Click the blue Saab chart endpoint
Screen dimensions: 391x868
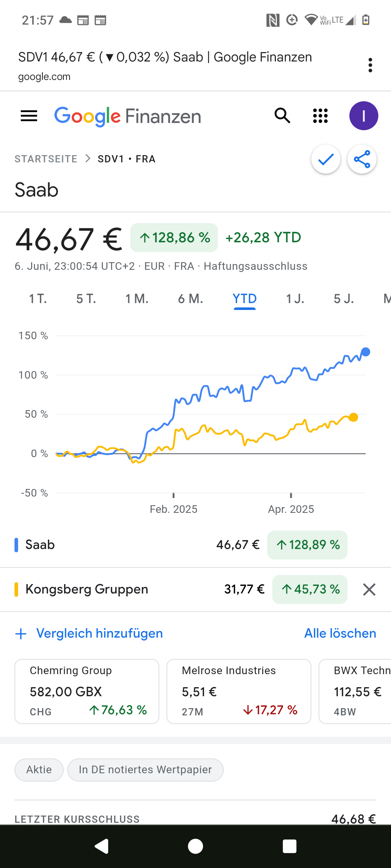pos(366,352)
